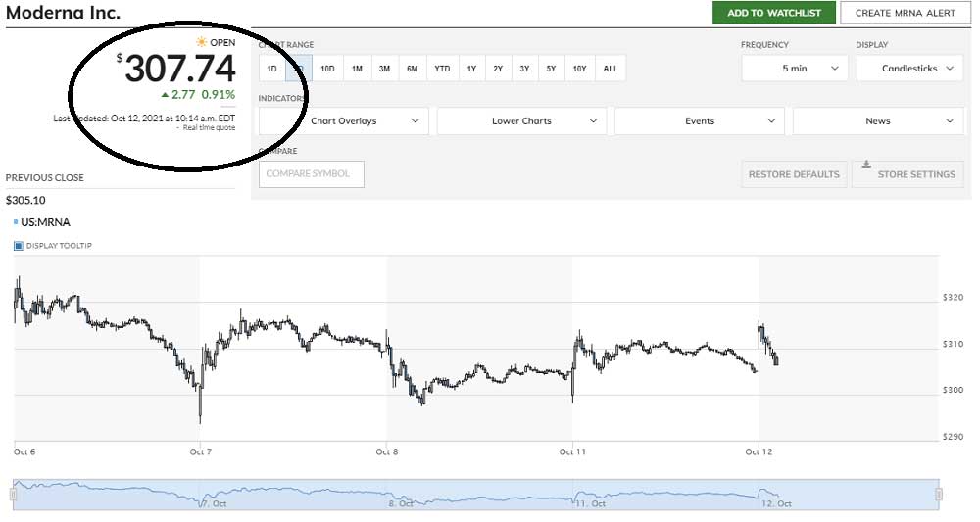Click the right handle of the range navigator
Viewport: 980px width, 522px height.
939,496
